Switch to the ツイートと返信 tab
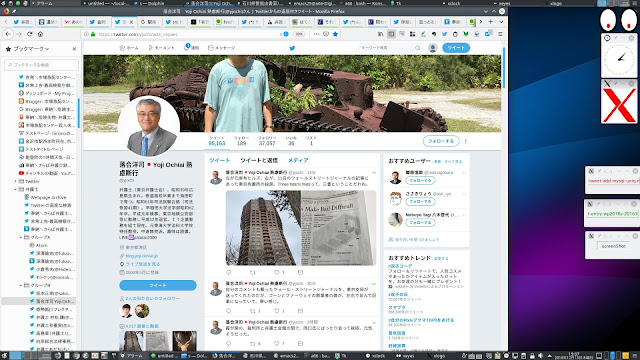 click(259, 160)
